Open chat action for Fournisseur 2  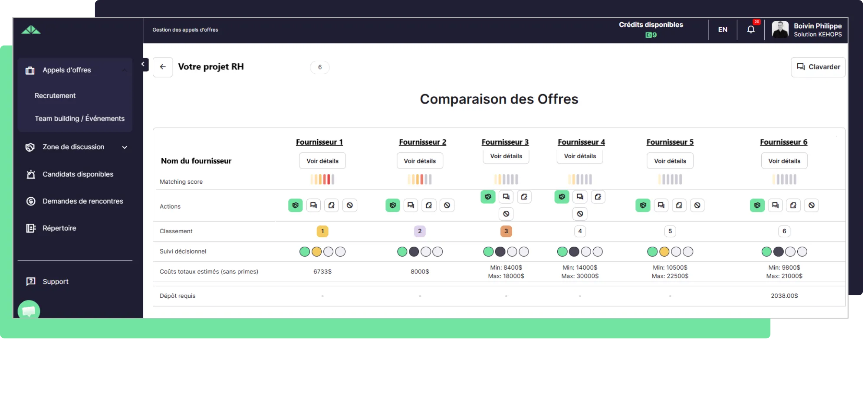coord(411,205)
